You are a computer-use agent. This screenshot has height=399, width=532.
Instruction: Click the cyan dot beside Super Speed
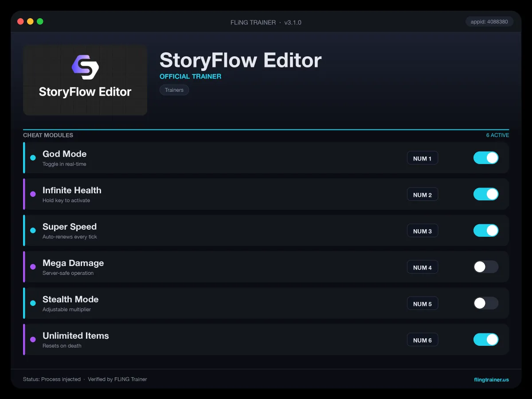click(x=33, y=231)
